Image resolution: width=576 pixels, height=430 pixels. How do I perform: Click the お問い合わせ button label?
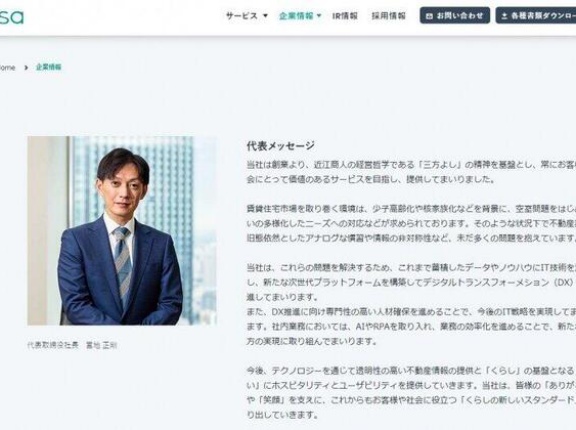click(460, 16)
